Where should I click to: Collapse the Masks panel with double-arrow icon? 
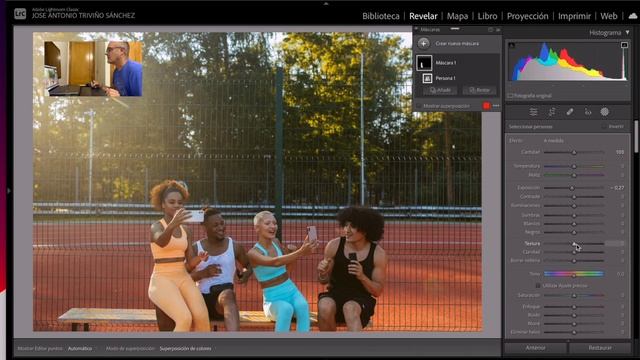point(498,30)
